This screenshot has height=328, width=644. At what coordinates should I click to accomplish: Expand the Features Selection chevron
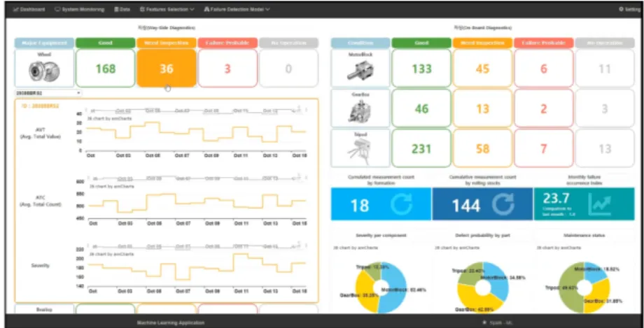coord(192,9)
